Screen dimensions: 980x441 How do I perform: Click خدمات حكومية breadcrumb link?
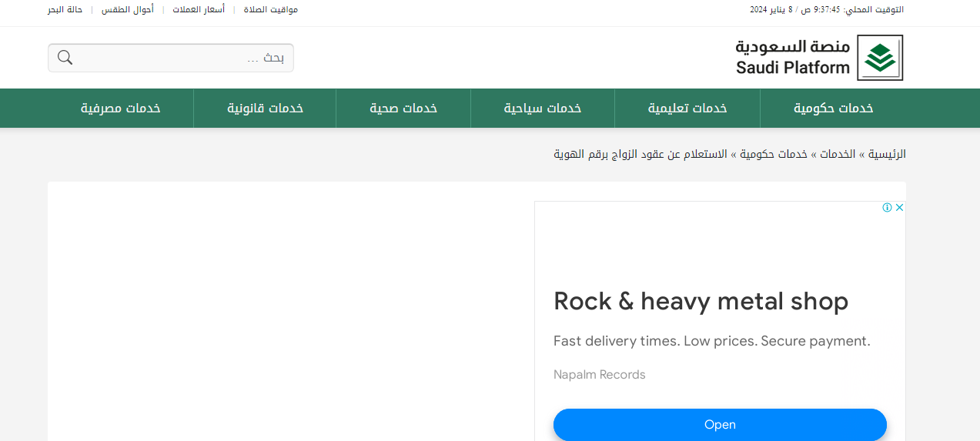coord(774,155)
